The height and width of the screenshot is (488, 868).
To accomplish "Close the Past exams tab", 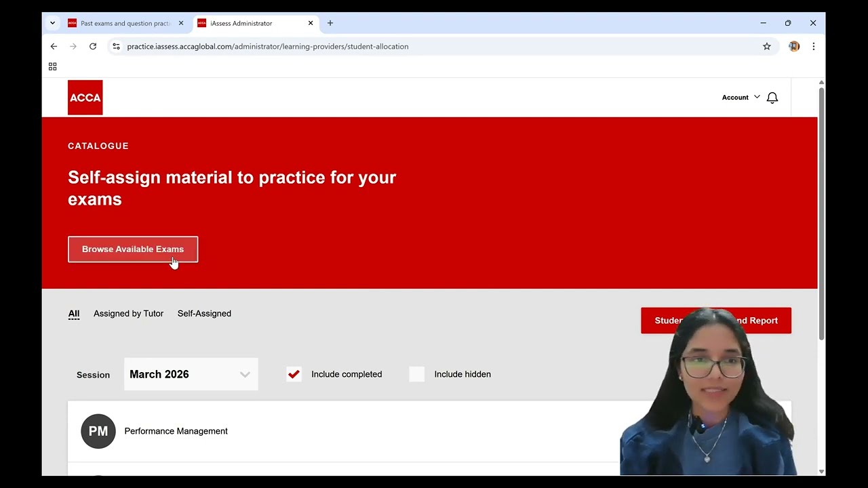I will pyautogui.click(x=181, y=23).
